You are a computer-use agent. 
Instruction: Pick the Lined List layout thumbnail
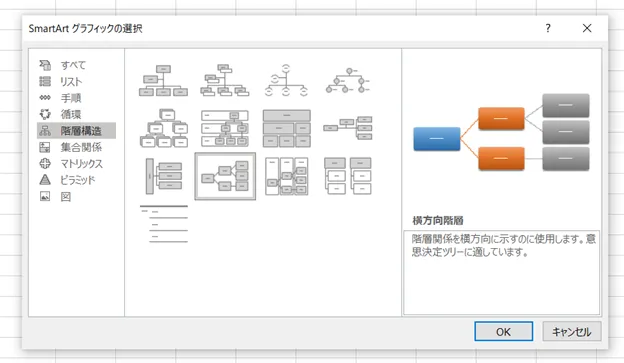pyautogui.click(x=164, y=224)
